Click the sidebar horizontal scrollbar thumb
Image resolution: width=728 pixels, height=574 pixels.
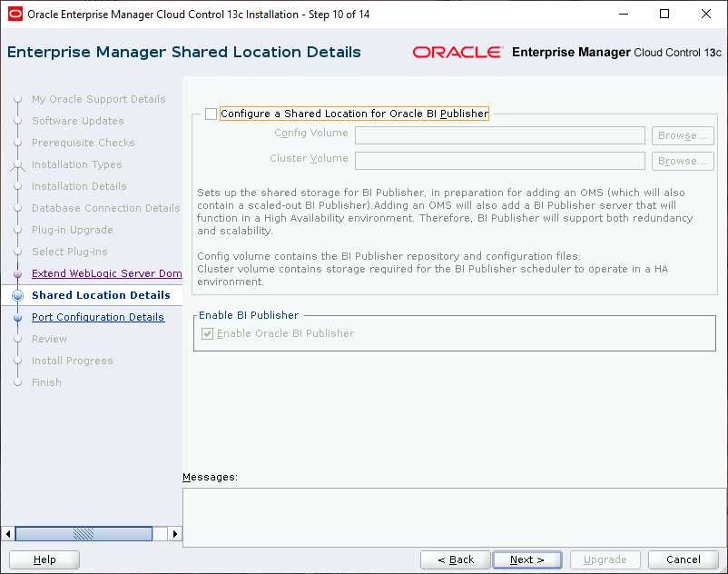(x=84, y=534)
